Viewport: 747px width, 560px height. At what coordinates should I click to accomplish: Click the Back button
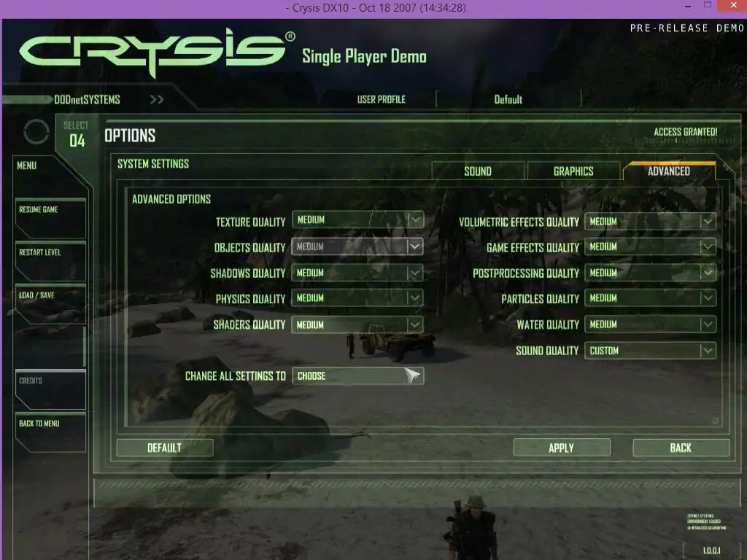pos(681,448)
